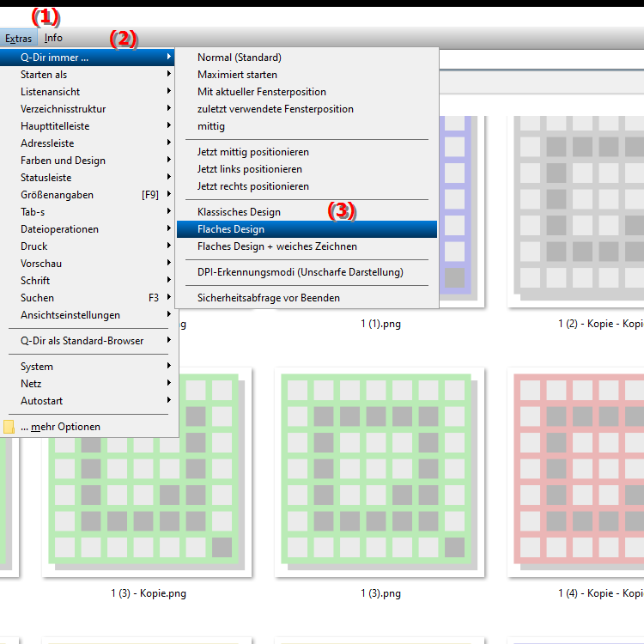
Task: Click file name '1 (3) - Kopie.png'
Action: 149,593
